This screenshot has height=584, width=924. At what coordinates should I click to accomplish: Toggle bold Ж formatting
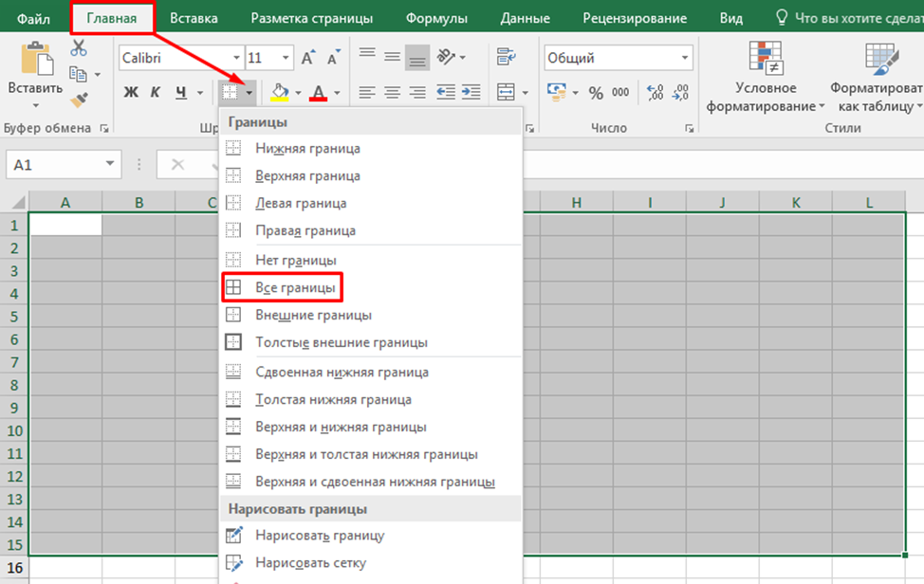tap(131, 92)
